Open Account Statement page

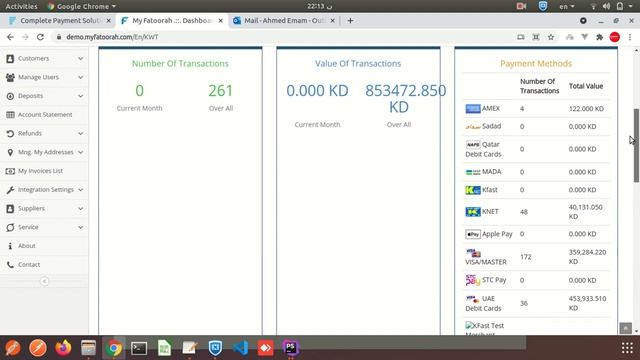click(x=44, y=115)
